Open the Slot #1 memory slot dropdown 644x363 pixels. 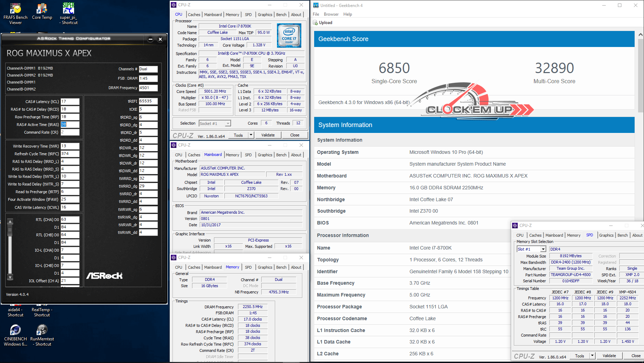(x=543, y=249)
